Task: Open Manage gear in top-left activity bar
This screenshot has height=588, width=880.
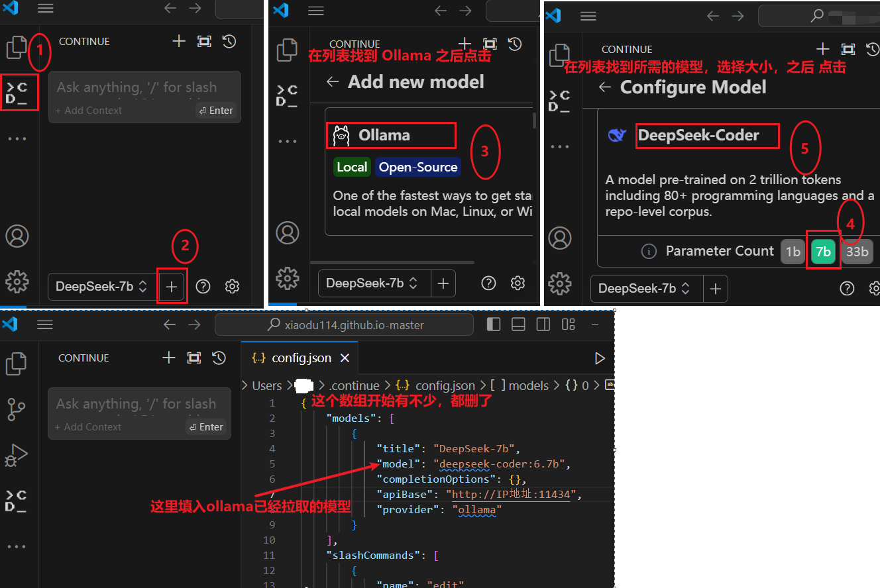Action: coord(17,281)
